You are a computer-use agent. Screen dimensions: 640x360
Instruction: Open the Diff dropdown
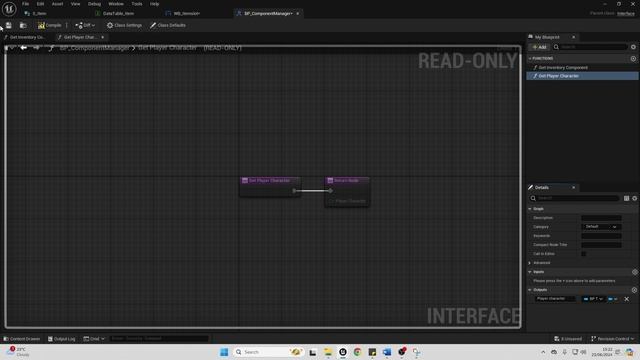[85, 25]
